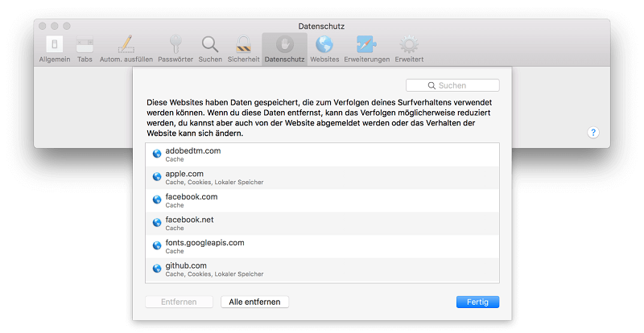
Task: Click the close button of Datenschutz window
Action: [43, 27]
